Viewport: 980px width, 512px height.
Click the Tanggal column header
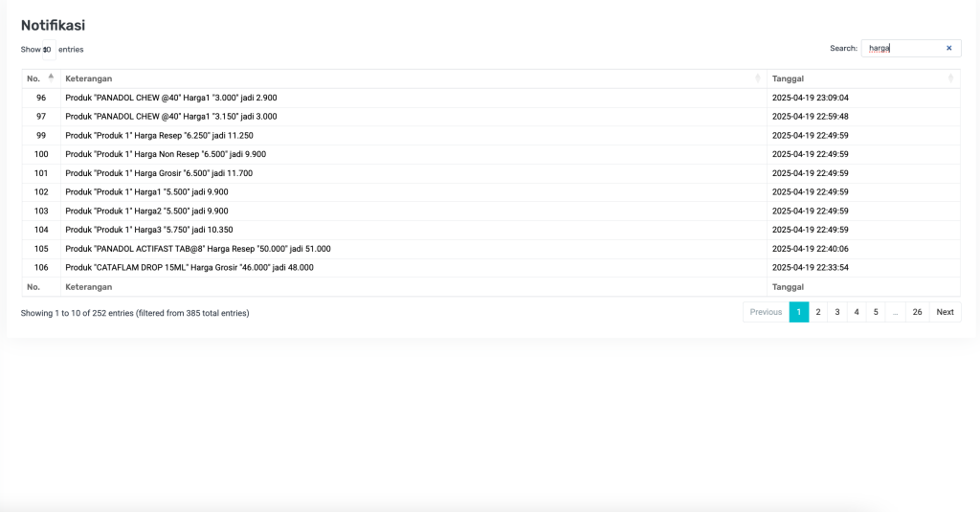(788, 78)
